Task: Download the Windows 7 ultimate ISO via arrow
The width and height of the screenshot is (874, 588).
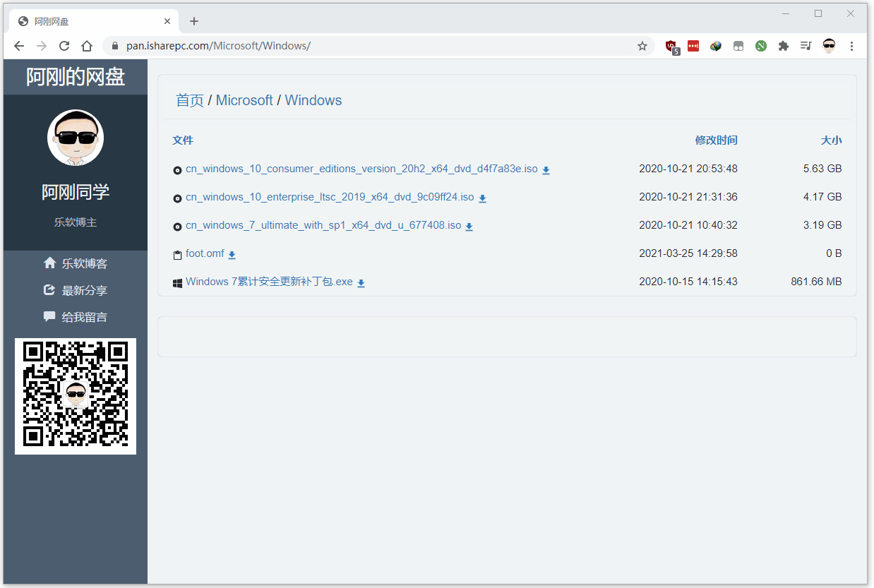Action: pos(469,227)
